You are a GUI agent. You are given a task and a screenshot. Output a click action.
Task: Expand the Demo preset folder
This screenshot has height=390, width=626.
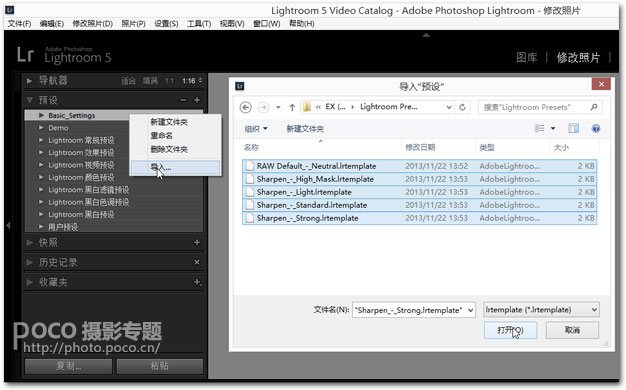[41, 127]
